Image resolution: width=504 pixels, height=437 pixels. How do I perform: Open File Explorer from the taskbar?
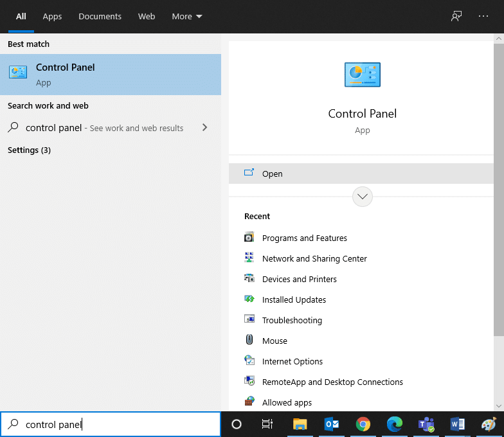coord(300,424)
